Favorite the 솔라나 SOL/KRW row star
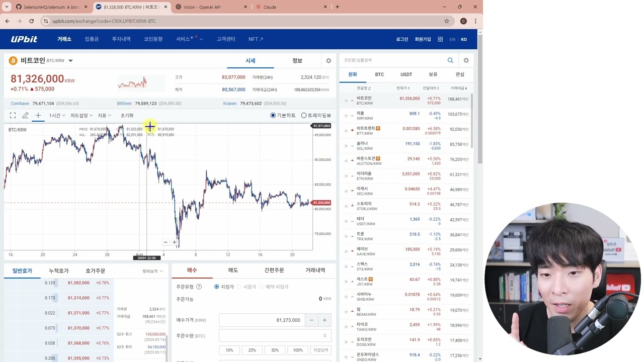The image size is (644, 362). pos(346,146)
